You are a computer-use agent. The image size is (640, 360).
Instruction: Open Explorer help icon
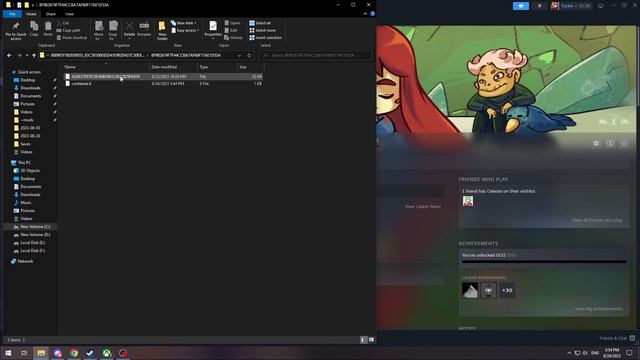tap(372, 14)
